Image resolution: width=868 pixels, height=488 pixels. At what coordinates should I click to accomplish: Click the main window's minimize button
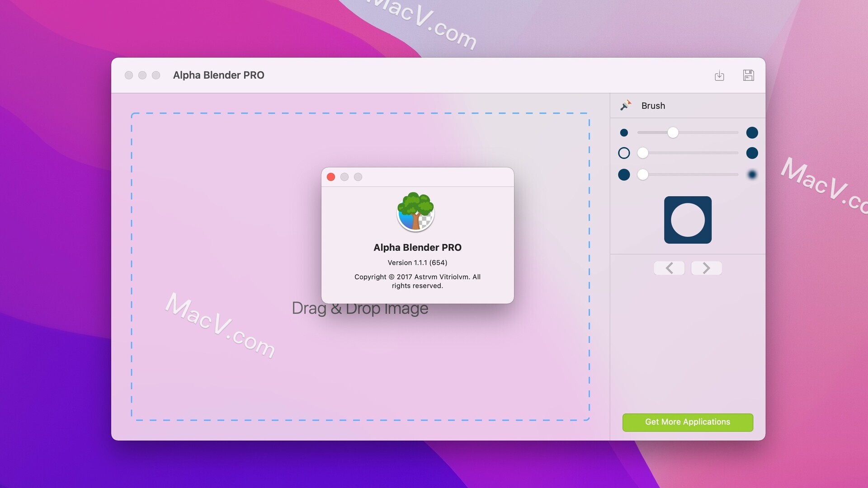(142, 75)
